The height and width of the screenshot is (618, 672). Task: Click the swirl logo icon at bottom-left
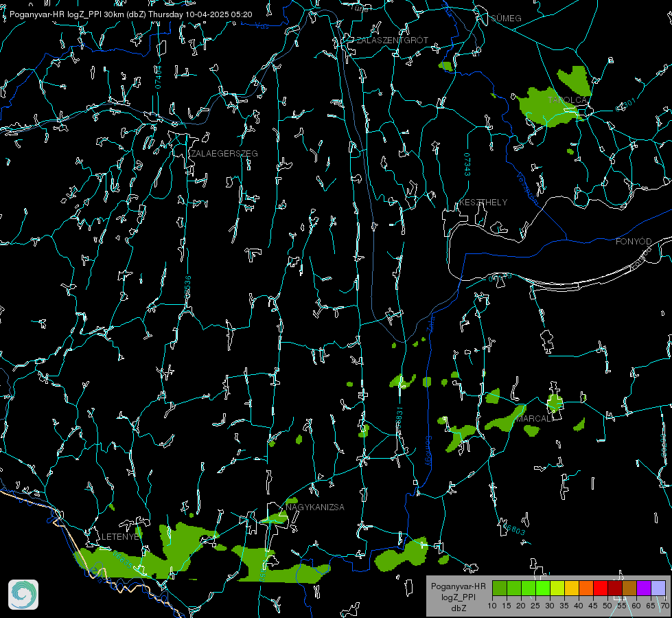(23, 595)
